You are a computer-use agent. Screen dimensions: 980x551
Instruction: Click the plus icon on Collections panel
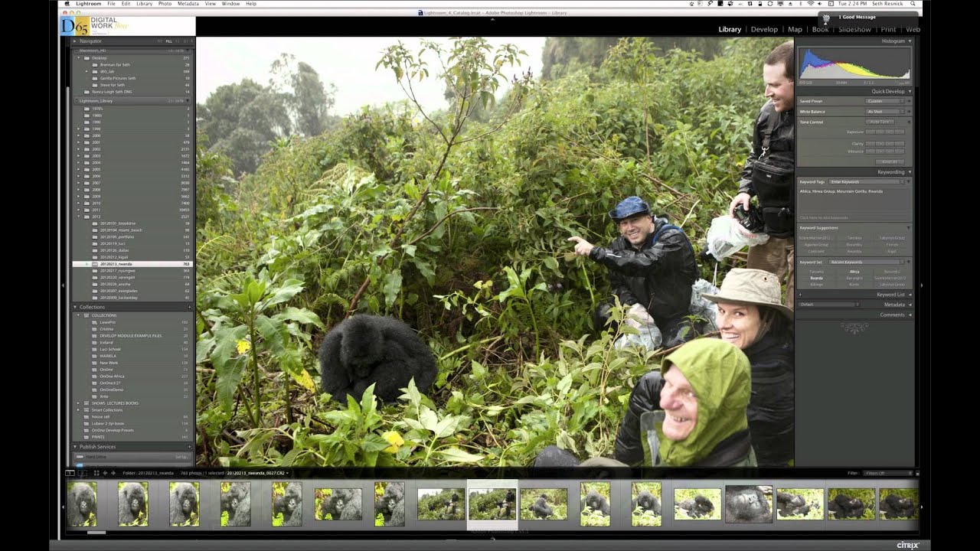click(189, 307)
